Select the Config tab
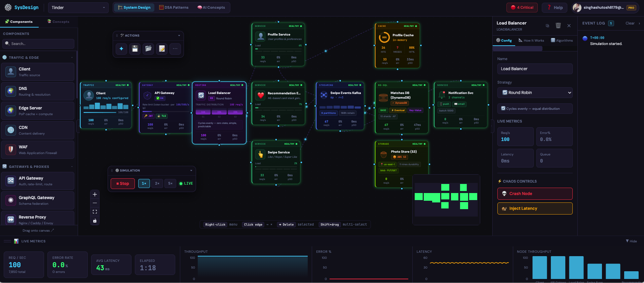Viewport: 644px width, 283px height. (504, 40)
